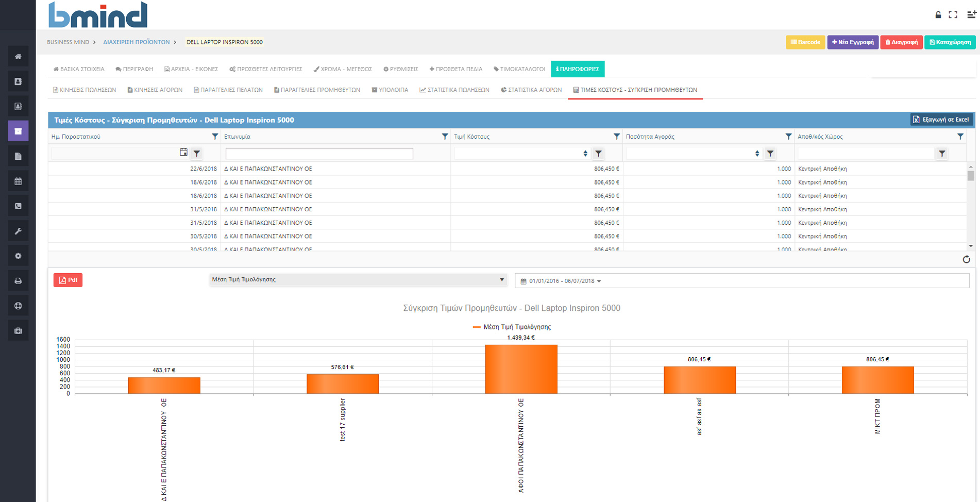Image resolution: width=980 pixels, height=502 pixels.
Task: Click the red Pdf export button
Action: point(68,280)
